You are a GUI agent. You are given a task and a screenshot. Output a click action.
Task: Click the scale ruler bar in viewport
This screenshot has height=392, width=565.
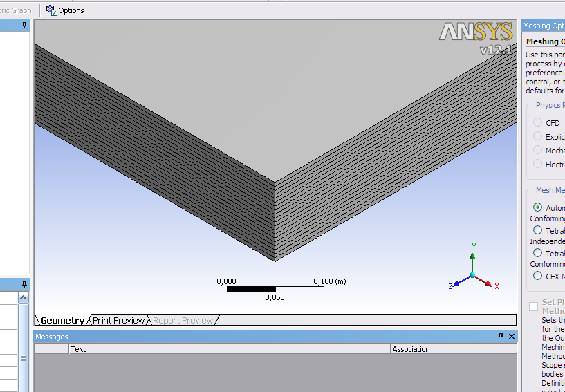(275, 289)
